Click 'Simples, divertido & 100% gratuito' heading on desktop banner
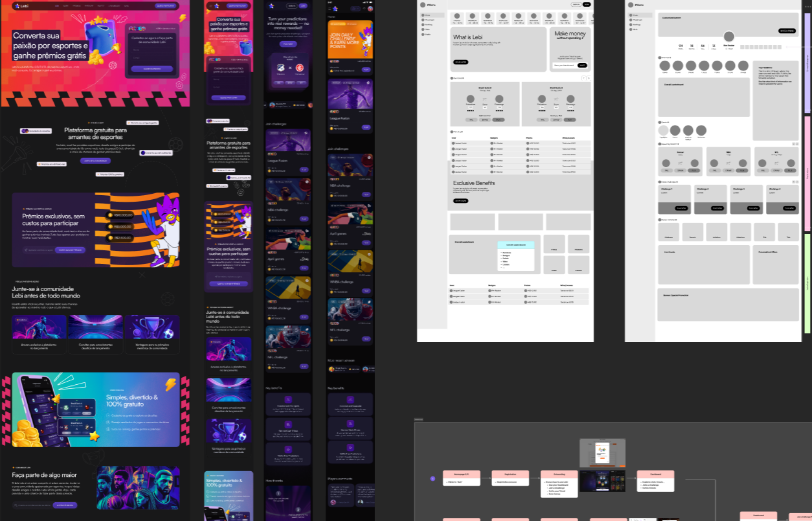Screen dimensions: 812x521 click(132, 401)
